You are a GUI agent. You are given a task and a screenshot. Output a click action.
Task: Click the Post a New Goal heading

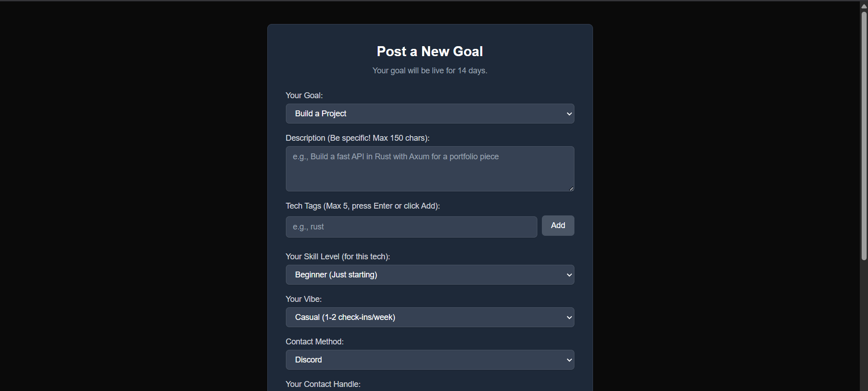430,51
